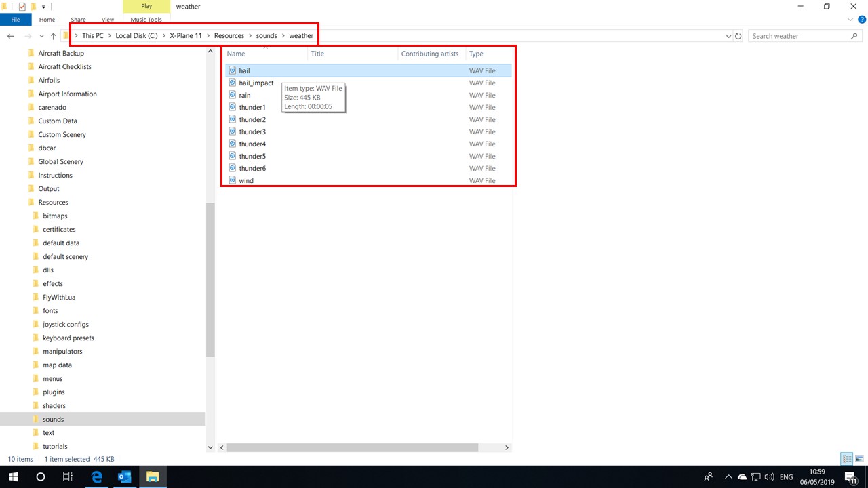Screen dimensions: 868x488
Task: Sort by Contributing artists column
Action: (431, 54)
